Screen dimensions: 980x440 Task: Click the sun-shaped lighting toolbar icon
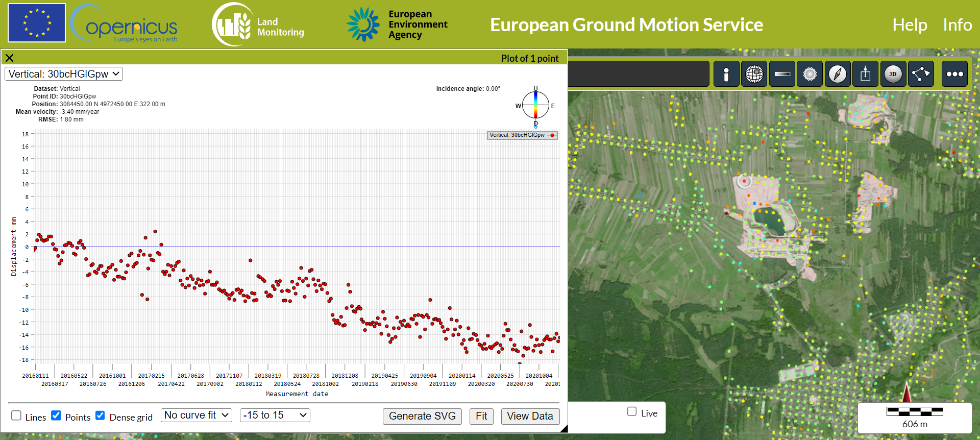click(810, 74)
